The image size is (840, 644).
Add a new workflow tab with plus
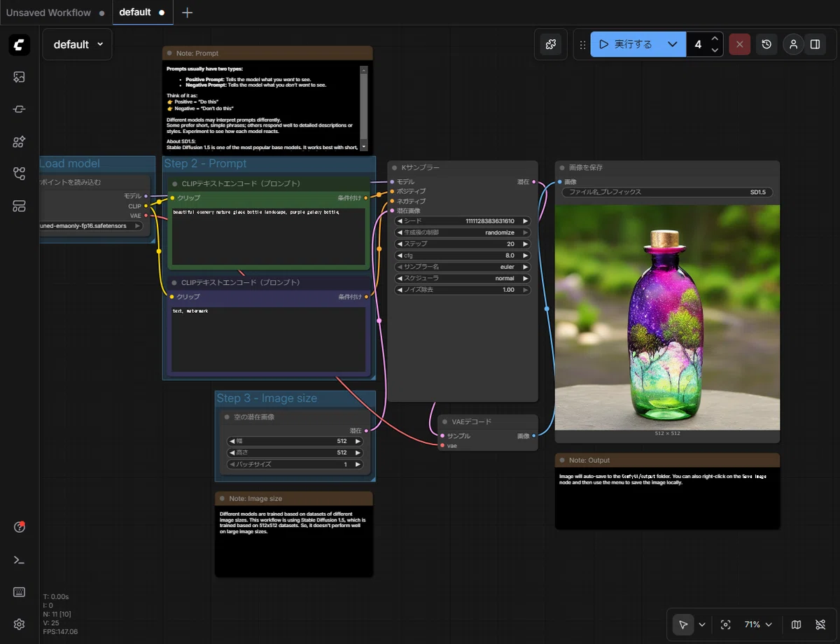pos(187,13)
